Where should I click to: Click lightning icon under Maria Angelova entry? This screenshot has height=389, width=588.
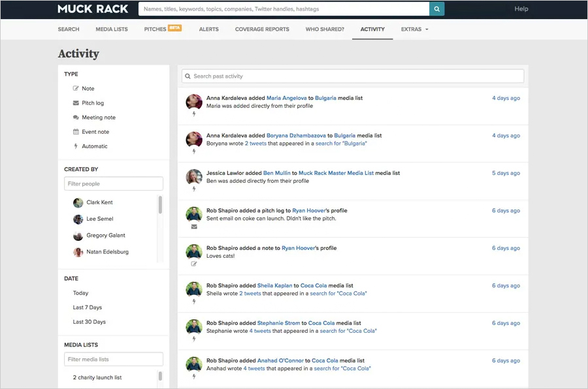[x=194, y=114]
